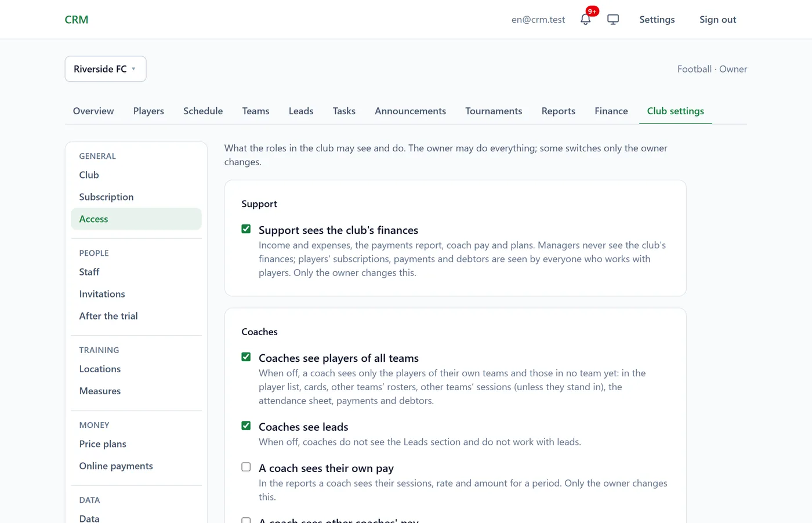Enable A coach sees their own pay
The image size is (812, 523).
246,467
